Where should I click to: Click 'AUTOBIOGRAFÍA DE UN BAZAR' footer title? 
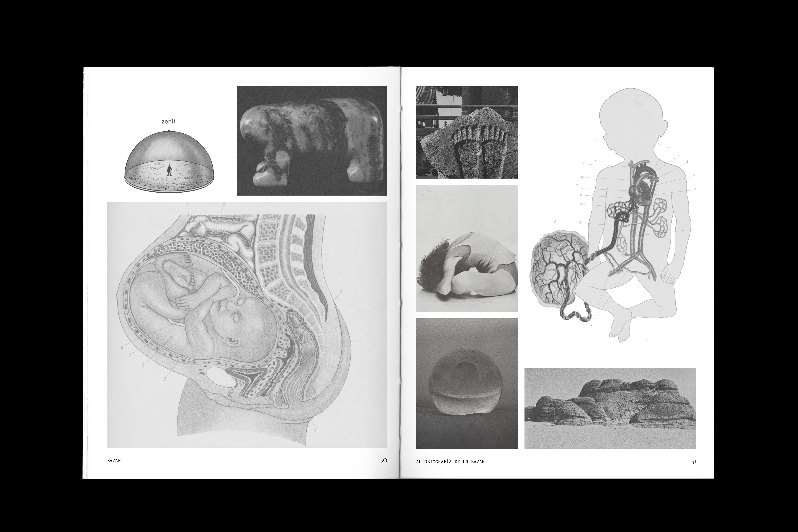point(450,461)
